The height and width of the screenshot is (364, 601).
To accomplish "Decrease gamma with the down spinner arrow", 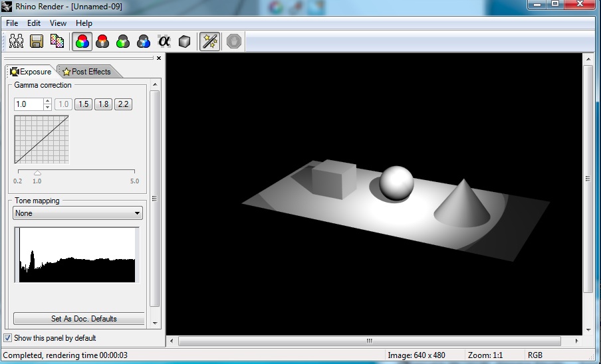I will point(47,107).
